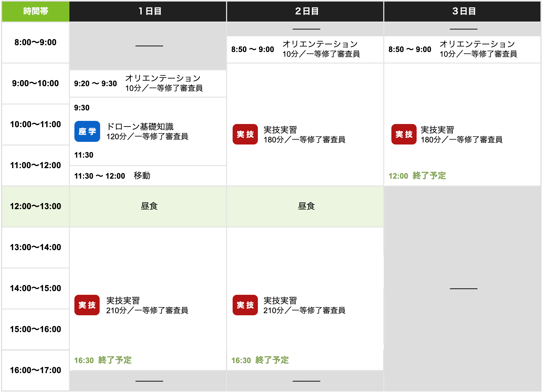
Task: Click the red 実技 badge on day 3
Action: [x=404, y=134]
